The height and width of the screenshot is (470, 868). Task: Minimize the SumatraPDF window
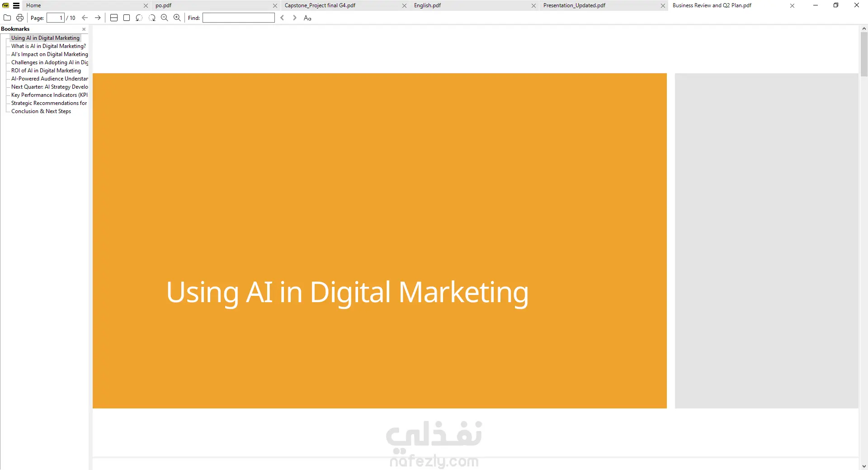click(x=816, y=5)
